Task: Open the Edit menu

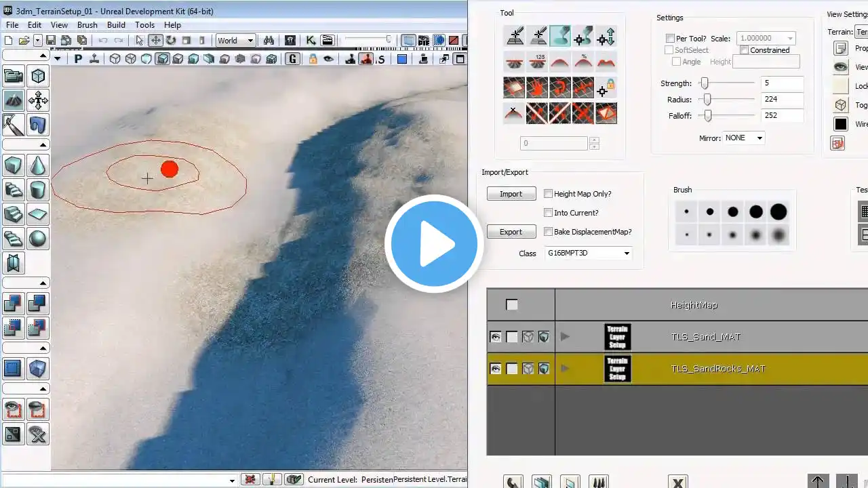Action: point(35,25)
